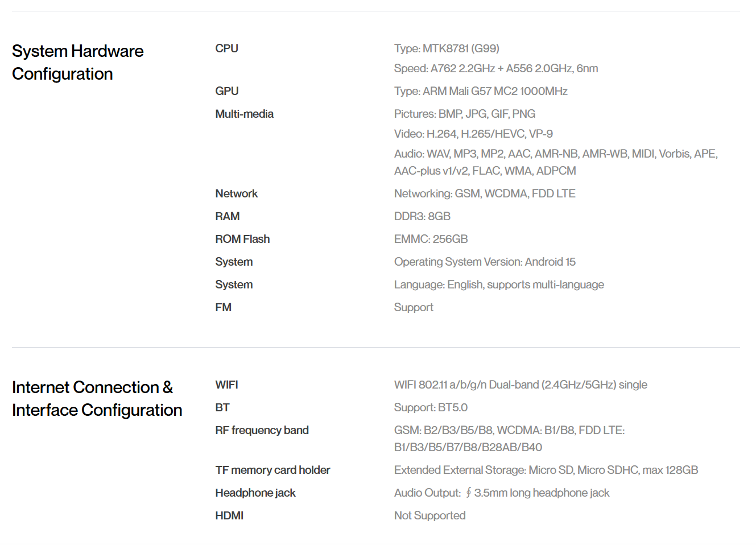The height and width of the screenshot is (545, 756).
Task: Click the FM row label
Action: point(223,308)
